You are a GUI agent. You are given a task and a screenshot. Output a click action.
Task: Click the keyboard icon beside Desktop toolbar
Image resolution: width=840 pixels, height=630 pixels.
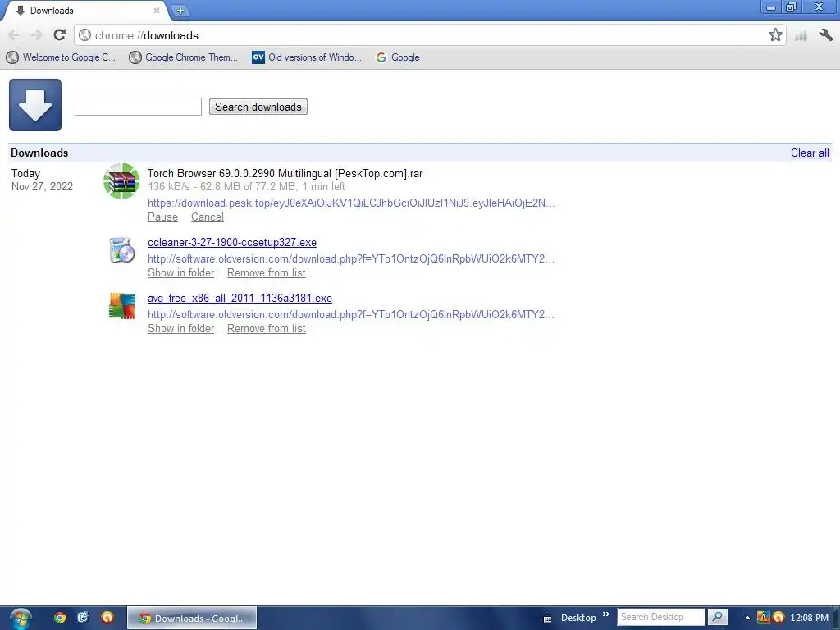[547, 619]
